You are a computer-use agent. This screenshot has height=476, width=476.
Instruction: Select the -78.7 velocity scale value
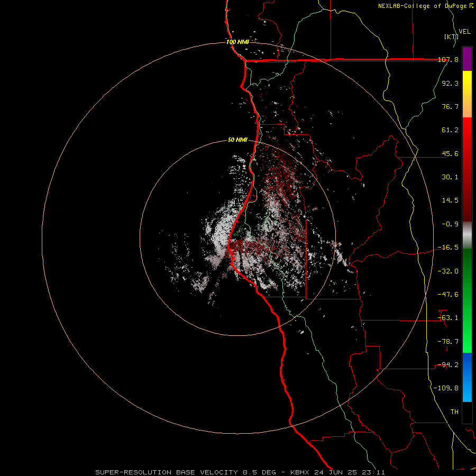coord(448,342)
